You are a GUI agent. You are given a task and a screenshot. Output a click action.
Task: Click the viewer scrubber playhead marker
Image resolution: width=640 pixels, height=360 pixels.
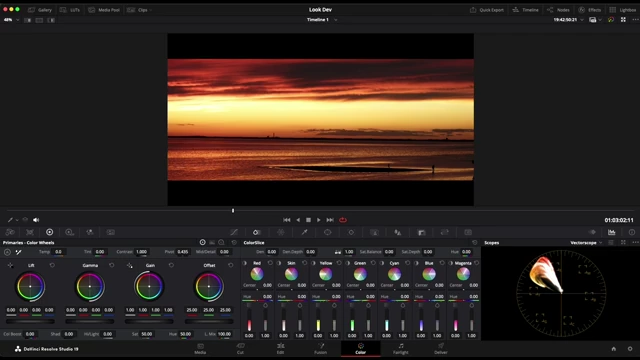click(x=233, y=211)
